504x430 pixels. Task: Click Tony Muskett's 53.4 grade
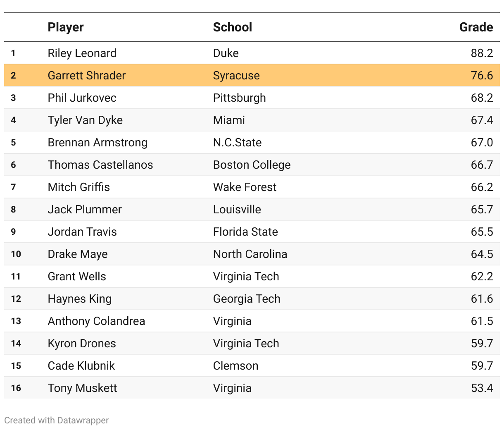[x=482, y=388]
